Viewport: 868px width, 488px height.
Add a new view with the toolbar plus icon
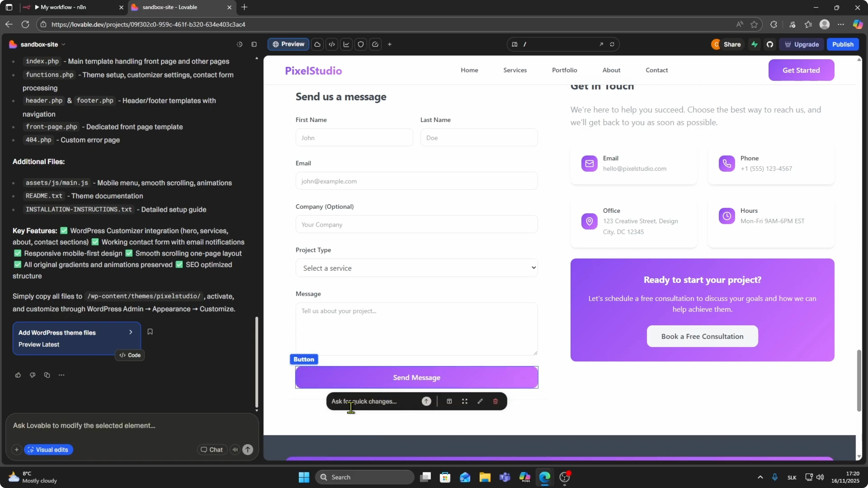(389, 45)
